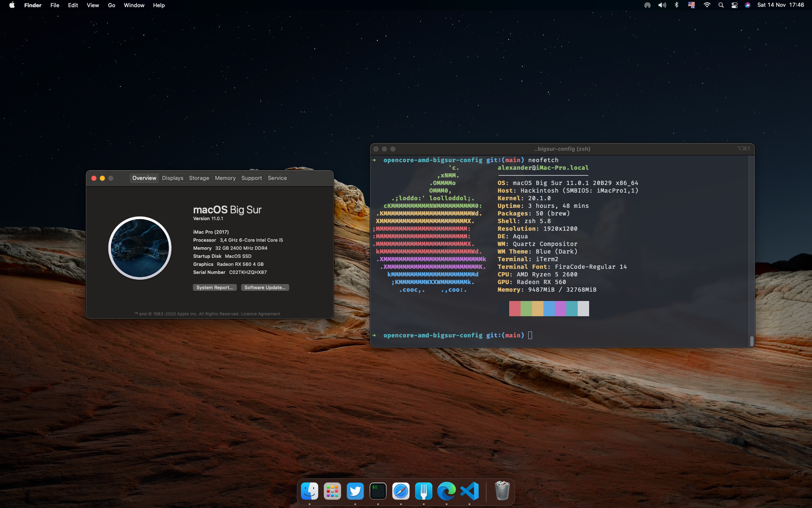Viewport: 812px width, 508px height.
Task: Open the Apple menu
Action: (12, 5)
